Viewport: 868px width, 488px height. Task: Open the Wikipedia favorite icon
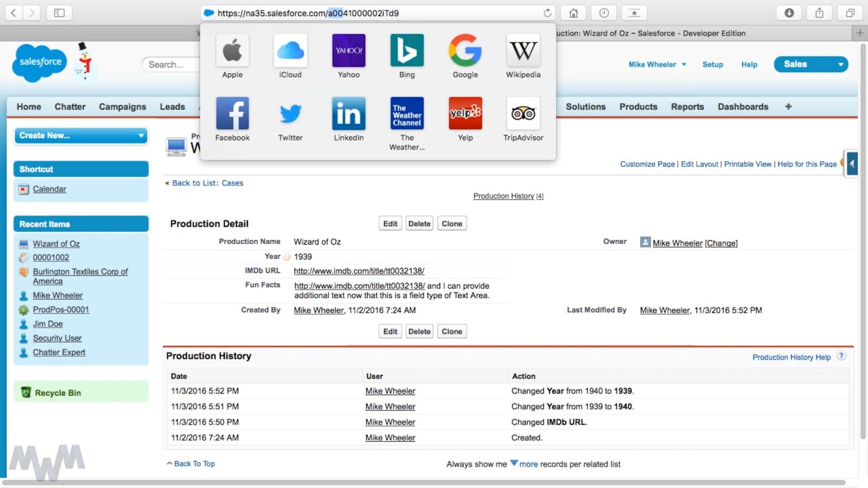tap(524, 51)
